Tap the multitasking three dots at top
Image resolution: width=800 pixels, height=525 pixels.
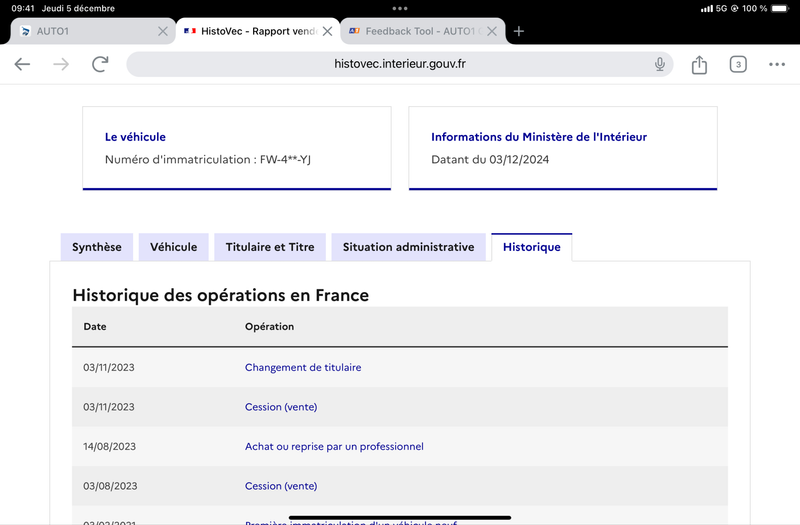point(400,8)
